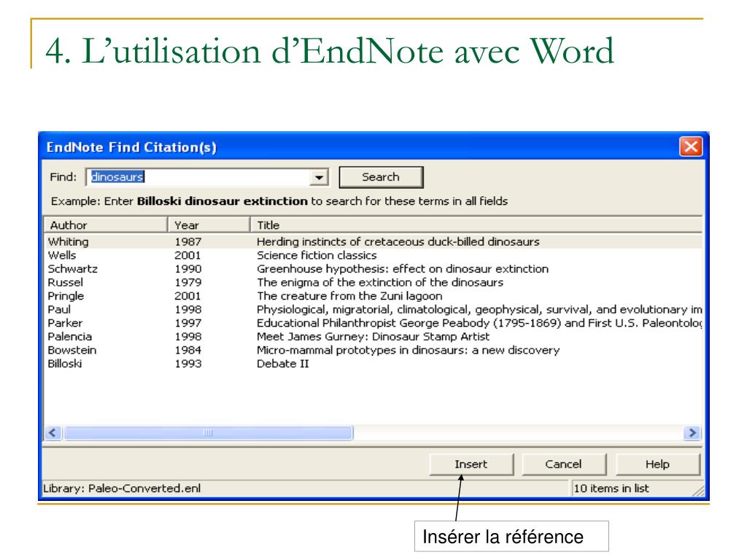
Task: Select the Whiting 1987 reference row
Action: click(x=373, y=241)
